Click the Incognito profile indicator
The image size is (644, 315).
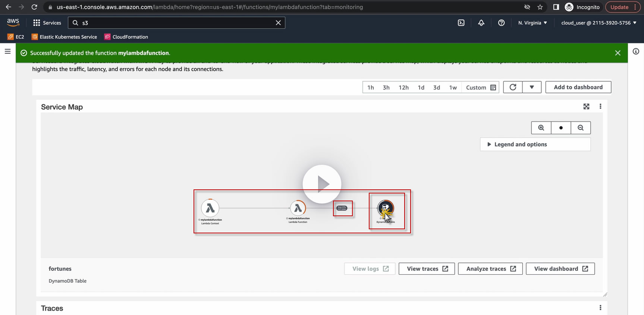coord(582,7)
